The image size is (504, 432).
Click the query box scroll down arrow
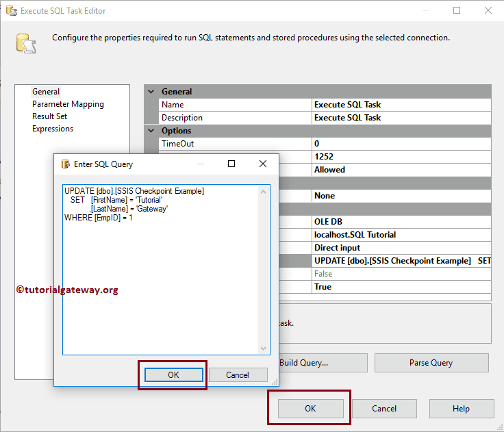(x=264, y=348)
